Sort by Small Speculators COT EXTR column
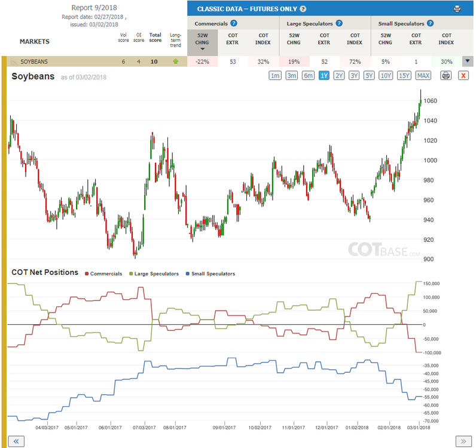This screenshot has height=448, width=476. [x=416, y=39]
